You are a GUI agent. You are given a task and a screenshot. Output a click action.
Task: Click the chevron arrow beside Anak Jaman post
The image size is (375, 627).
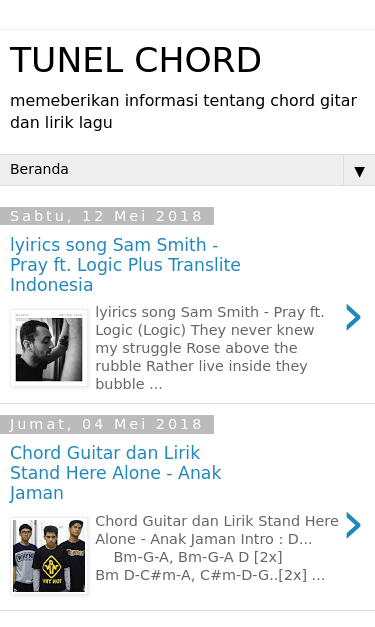(x=353, y=525)
